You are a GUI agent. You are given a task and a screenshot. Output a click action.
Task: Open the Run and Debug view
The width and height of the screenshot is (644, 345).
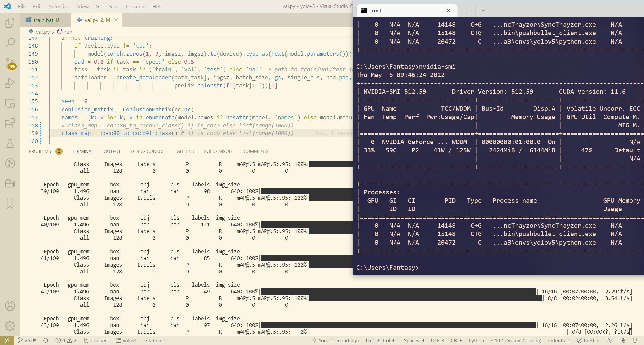pyautogui.click(x=10, y=83)
